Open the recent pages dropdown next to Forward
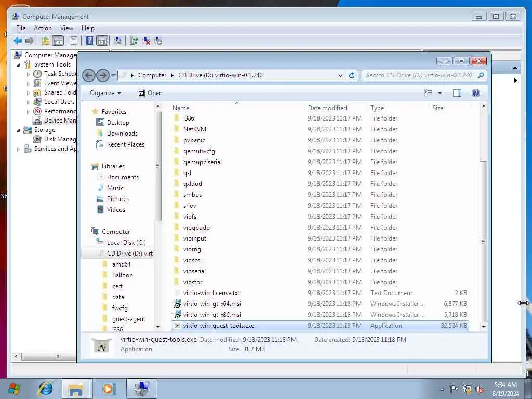 [x=114, y=75]
